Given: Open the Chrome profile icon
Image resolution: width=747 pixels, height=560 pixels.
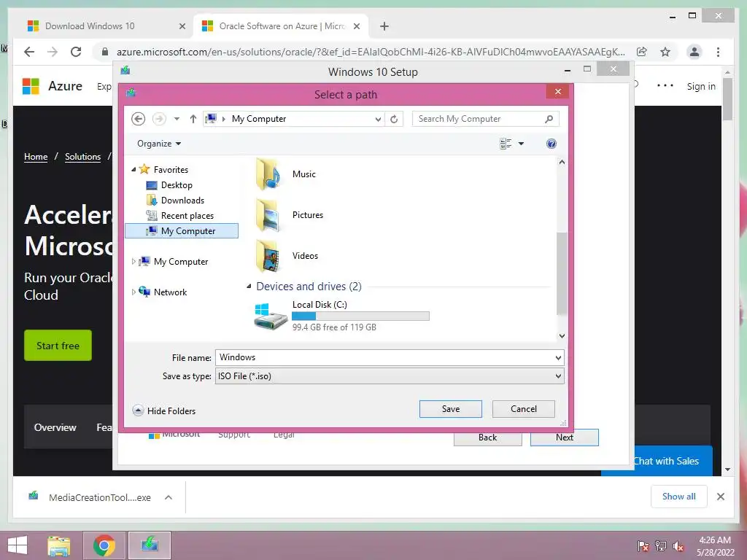Looking at the screenshot, I should [694, 52].
